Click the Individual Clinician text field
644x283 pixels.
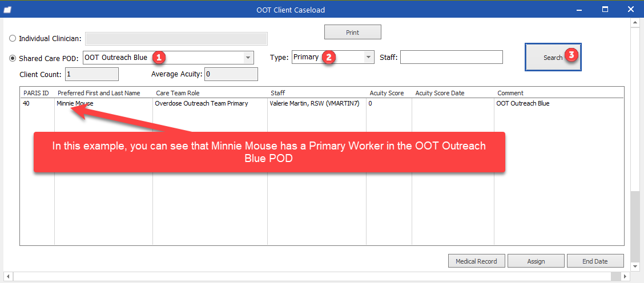click(x=176, y=39)
